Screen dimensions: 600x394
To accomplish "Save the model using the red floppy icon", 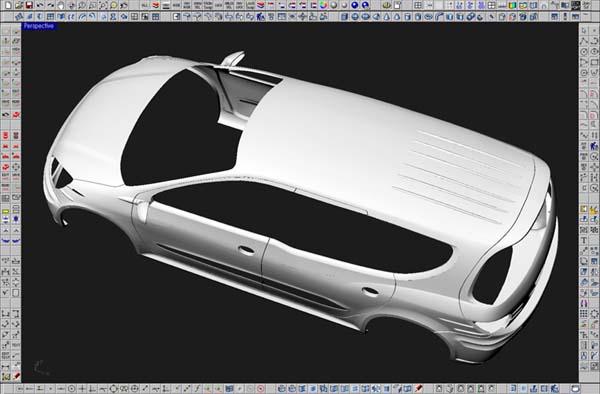I will (29, 5).
